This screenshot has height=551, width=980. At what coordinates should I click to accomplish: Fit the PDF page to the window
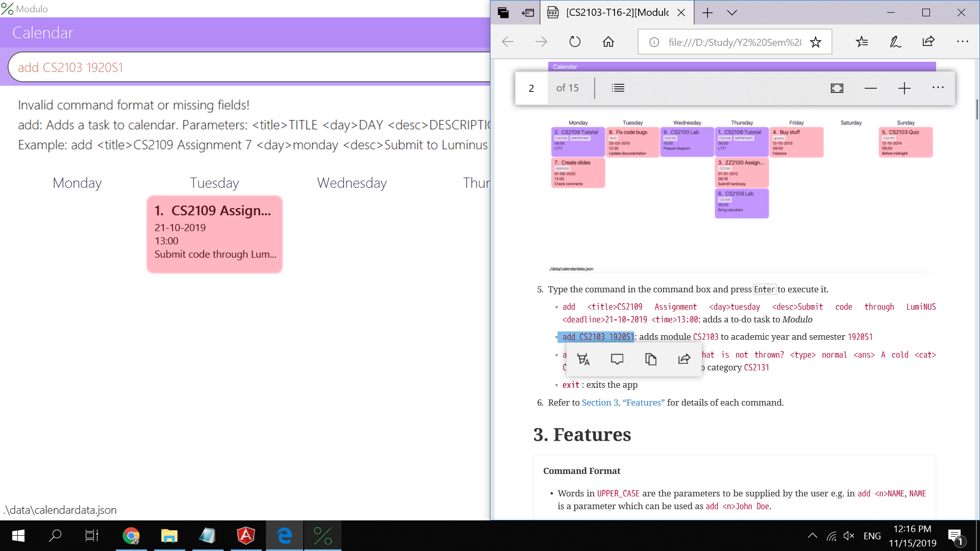(x=837, y=87)
